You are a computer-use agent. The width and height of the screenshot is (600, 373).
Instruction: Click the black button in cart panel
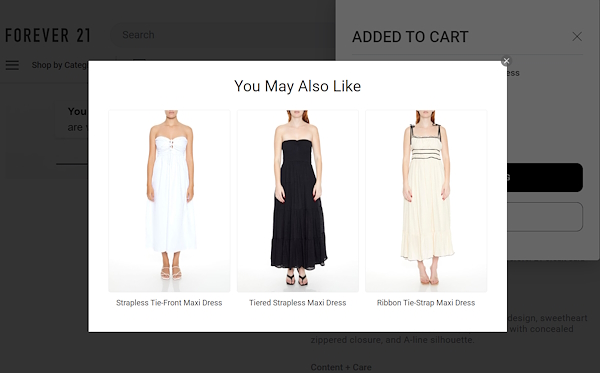(x=545, y=178)
